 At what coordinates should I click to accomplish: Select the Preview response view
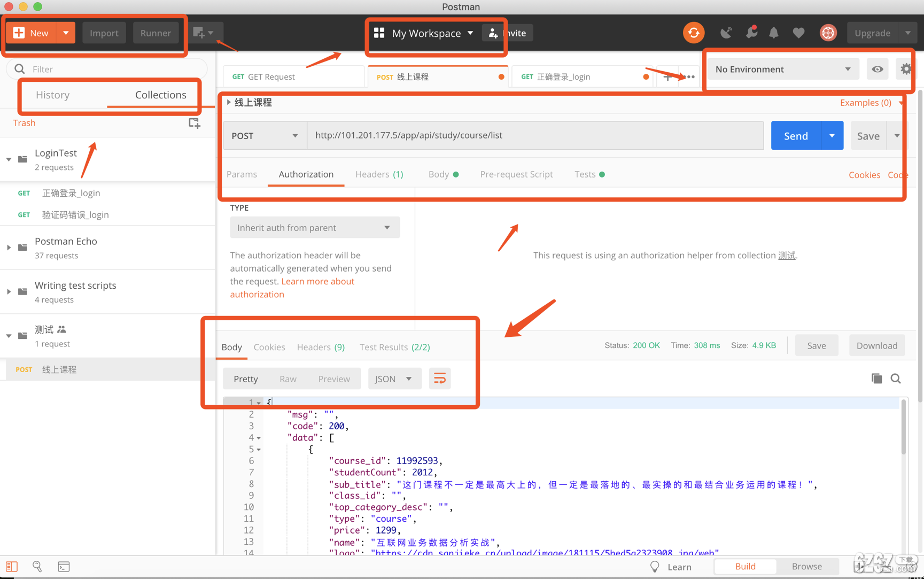click(x=334, y=379)
